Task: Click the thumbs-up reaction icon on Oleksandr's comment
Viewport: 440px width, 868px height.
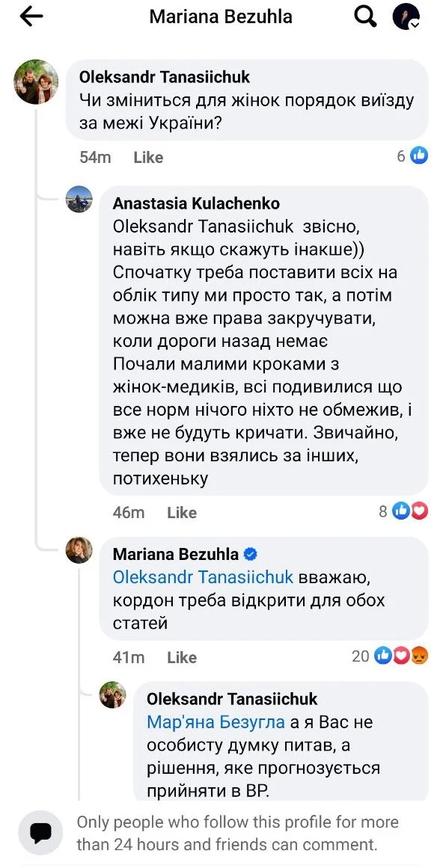Action: coord(419,156)
